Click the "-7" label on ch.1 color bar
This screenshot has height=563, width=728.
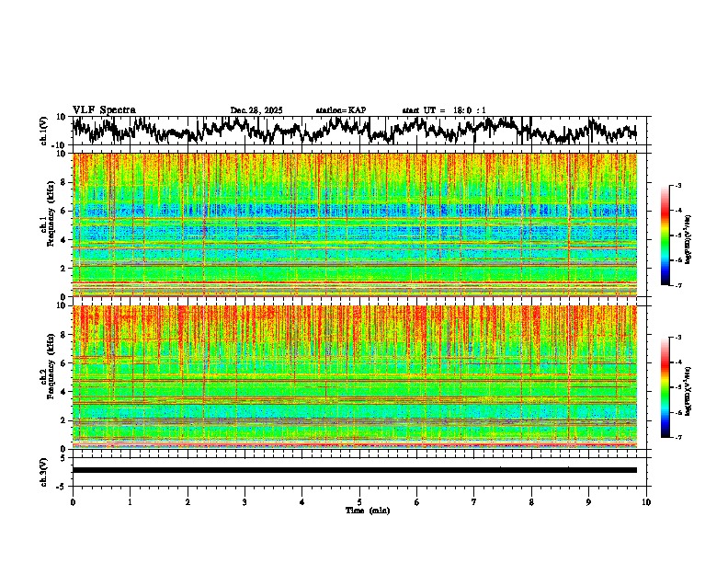[677, 285]
